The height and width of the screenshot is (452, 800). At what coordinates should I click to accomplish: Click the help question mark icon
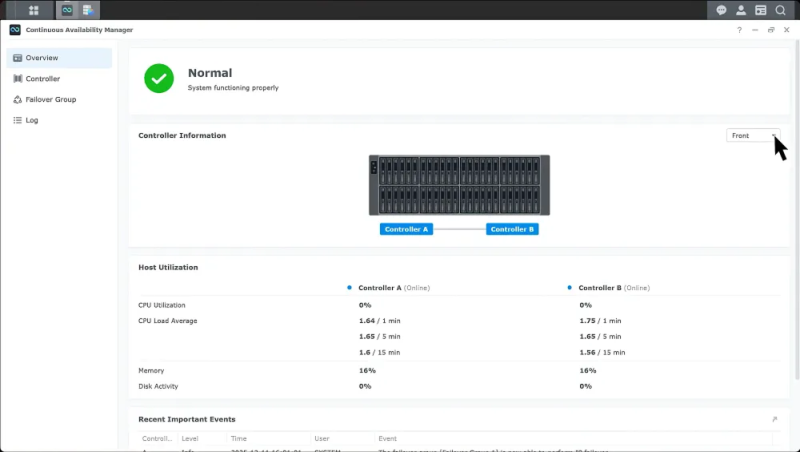[x=739, y=30]
